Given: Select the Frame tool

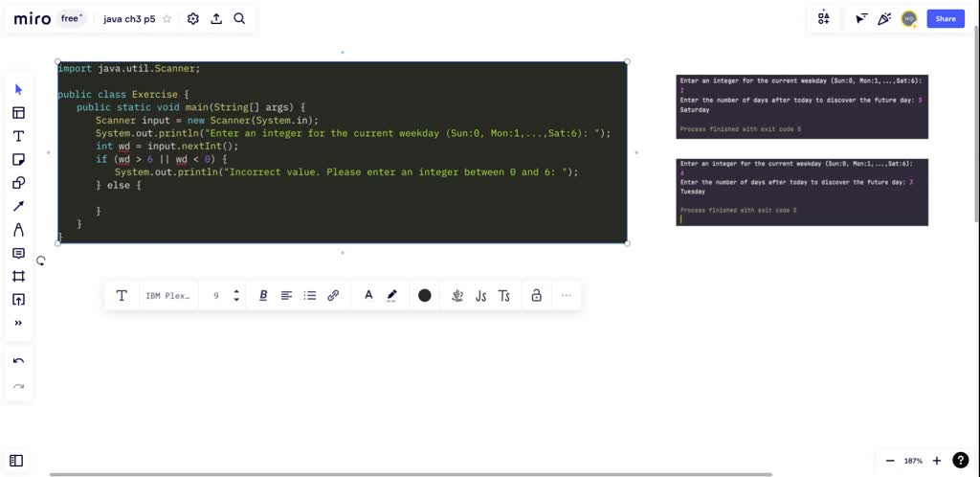Looking at the screenshot, I should click(x=18, y=276).
